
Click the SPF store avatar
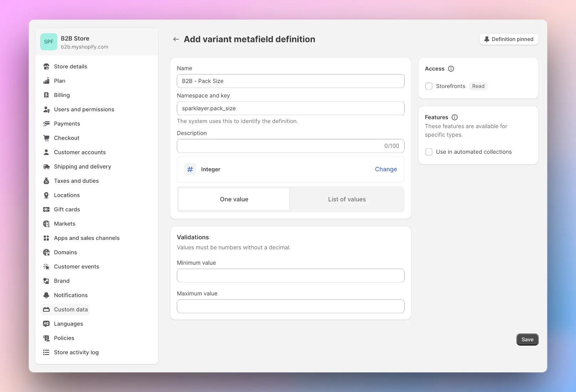coord(49,42)
